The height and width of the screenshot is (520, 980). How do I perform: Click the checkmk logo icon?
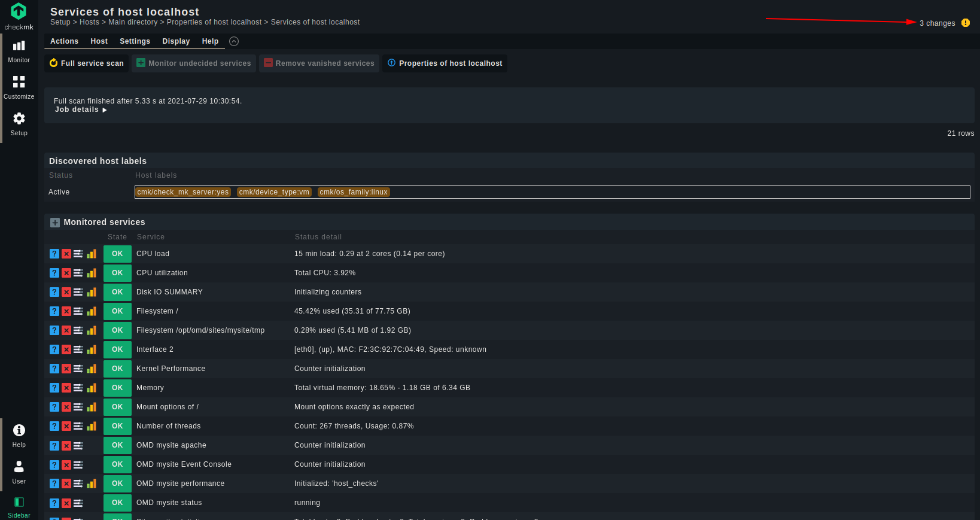pyautogui.click(x=19, y=11)
